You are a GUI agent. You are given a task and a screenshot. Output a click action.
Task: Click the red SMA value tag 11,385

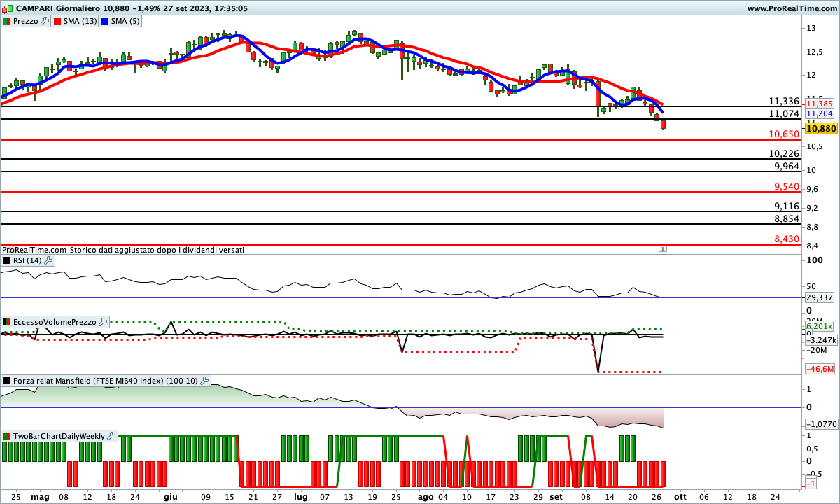(x=820, y=103)
